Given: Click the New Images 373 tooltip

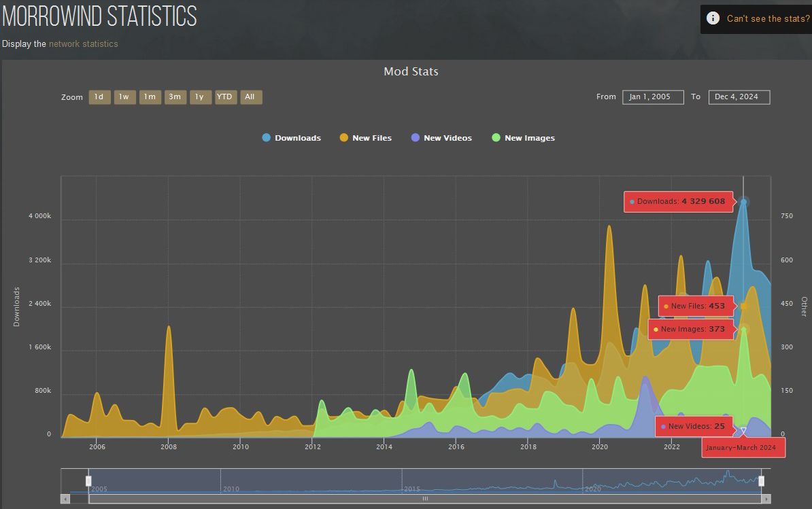Looking at the screenshot, I should (x=692, y=330).
